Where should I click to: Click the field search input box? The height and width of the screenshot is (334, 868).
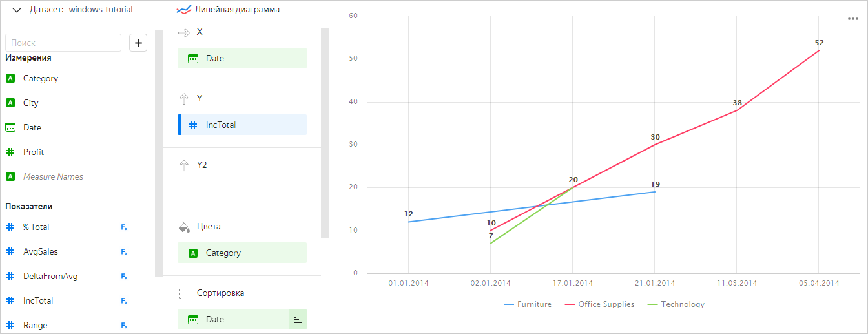tap(63, 43)
